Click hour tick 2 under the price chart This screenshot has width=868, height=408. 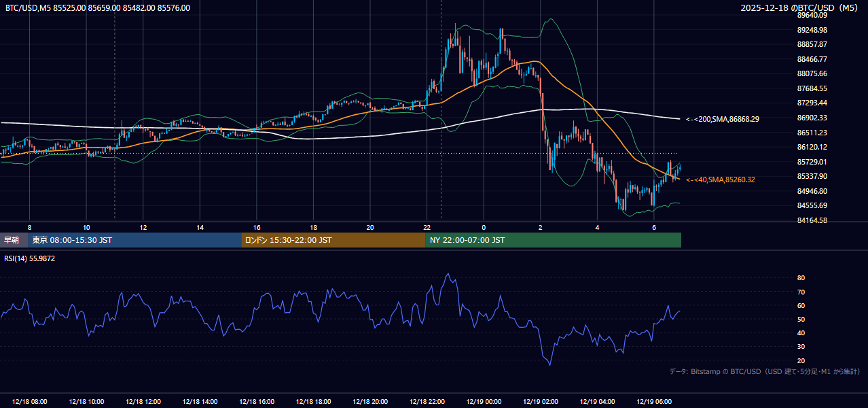pos(540,227)
